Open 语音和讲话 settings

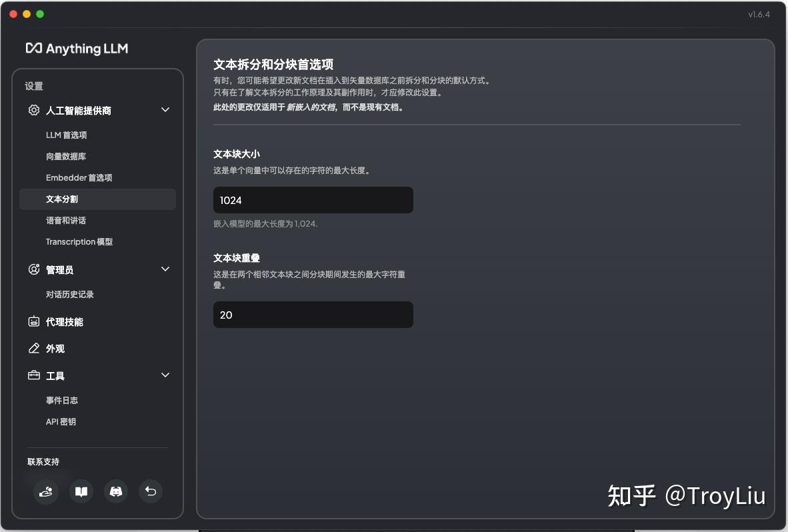pos(66,221)
